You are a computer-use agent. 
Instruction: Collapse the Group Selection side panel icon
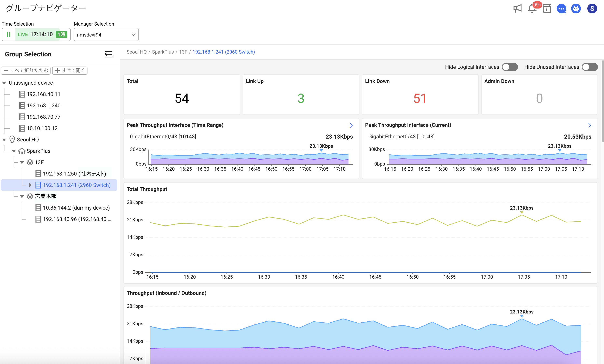[108, 54]
